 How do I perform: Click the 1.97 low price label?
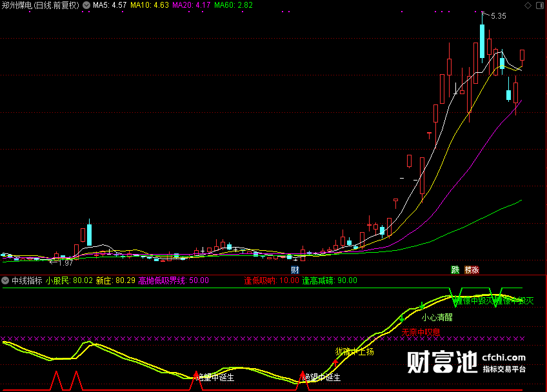65,262
